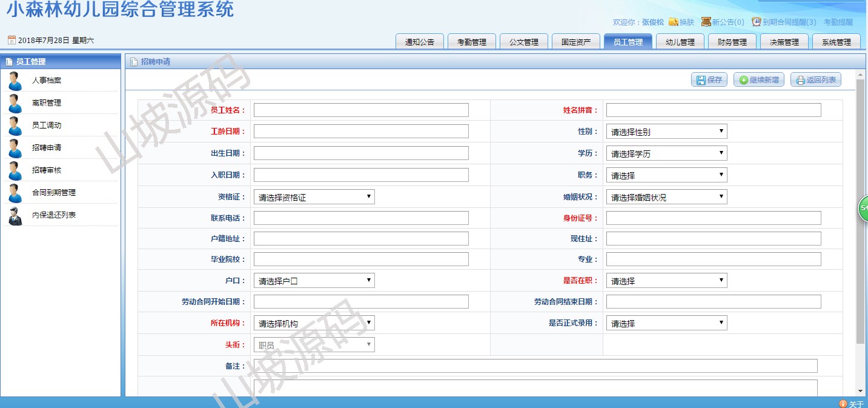Open the 头衔 dropdown showing 职员
The width and height of the screenshot is (868, 408).
click(314, 345)
